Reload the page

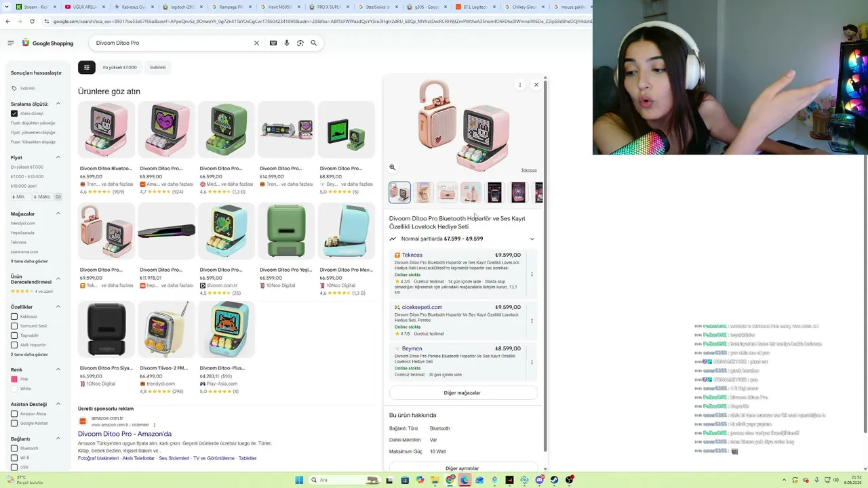[x=32, y=21]
